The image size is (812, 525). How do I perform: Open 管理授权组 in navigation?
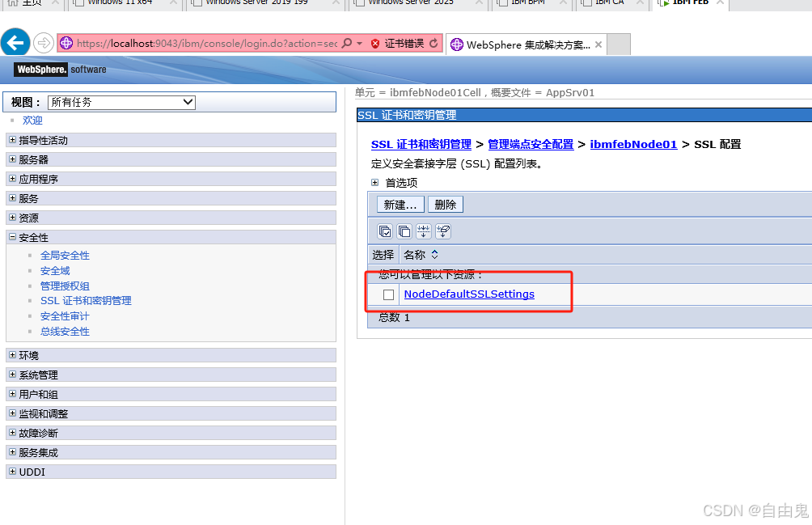pyautogui.click(x=65, y=286)
